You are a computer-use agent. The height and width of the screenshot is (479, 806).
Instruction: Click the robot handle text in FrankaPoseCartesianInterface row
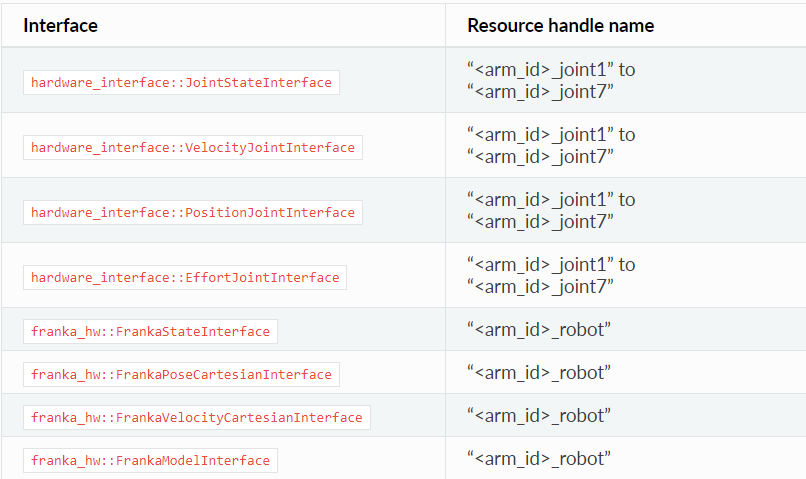(x=539, y=373)
